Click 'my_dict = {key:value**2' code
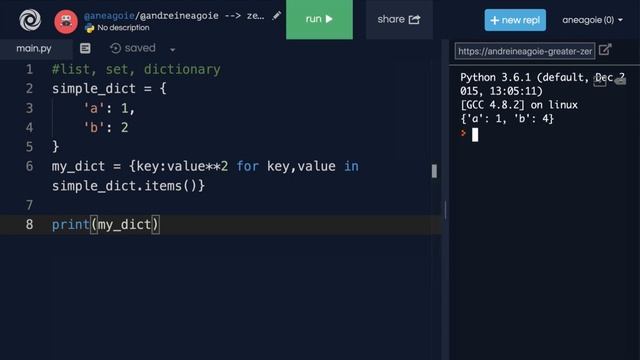 (x=140, y=166)
